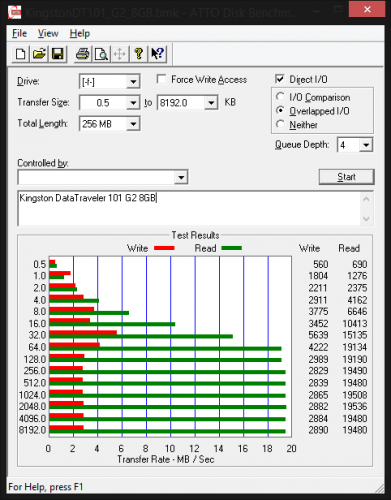391x500 pixels.
Task: Click the write value 560
Action: [321, 264]
